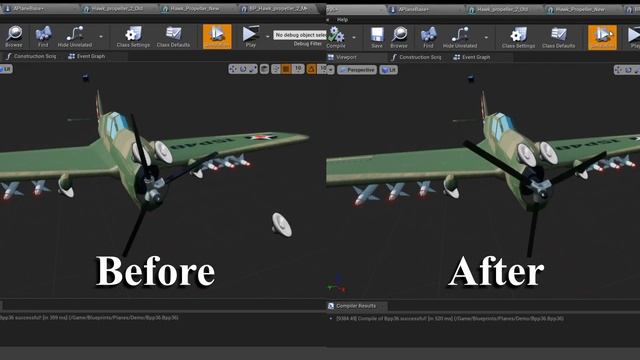Toggle Hide Unrelated in the Before pane

75,36
